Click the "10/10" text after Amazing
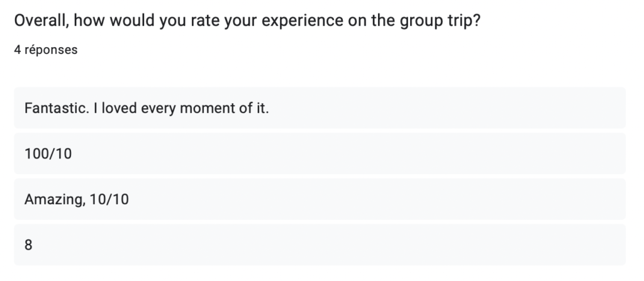Image resolution: width=644 pixels, height=281 pixels. (x=109, y=199)
